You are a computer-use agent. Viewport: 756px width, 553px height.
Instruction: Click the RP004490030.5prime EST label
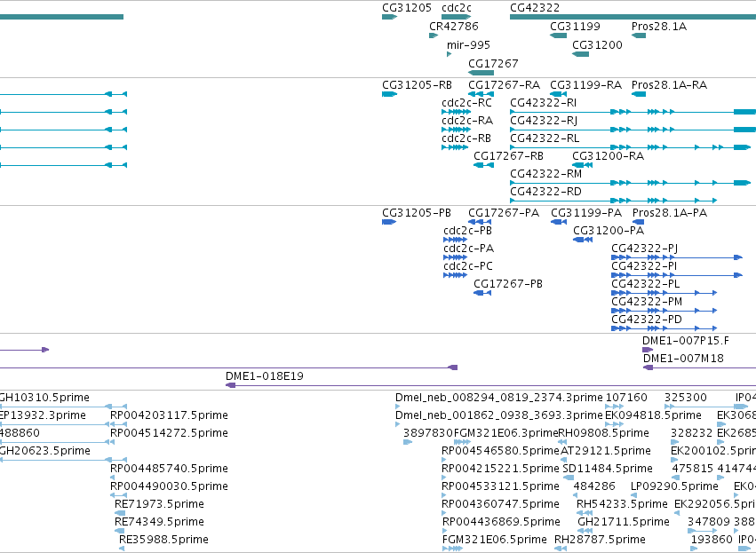169,486
